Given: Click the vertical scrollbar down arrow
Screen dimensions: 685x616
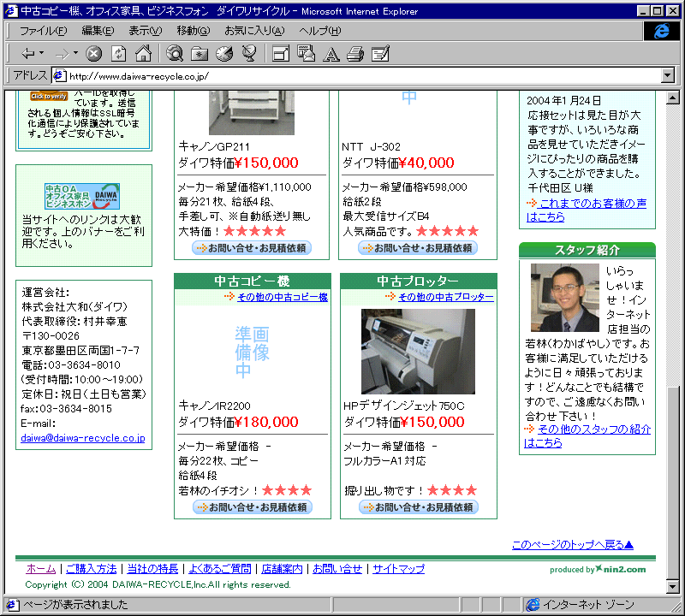Looking at the screenshot, I should [x=673, y=586].
